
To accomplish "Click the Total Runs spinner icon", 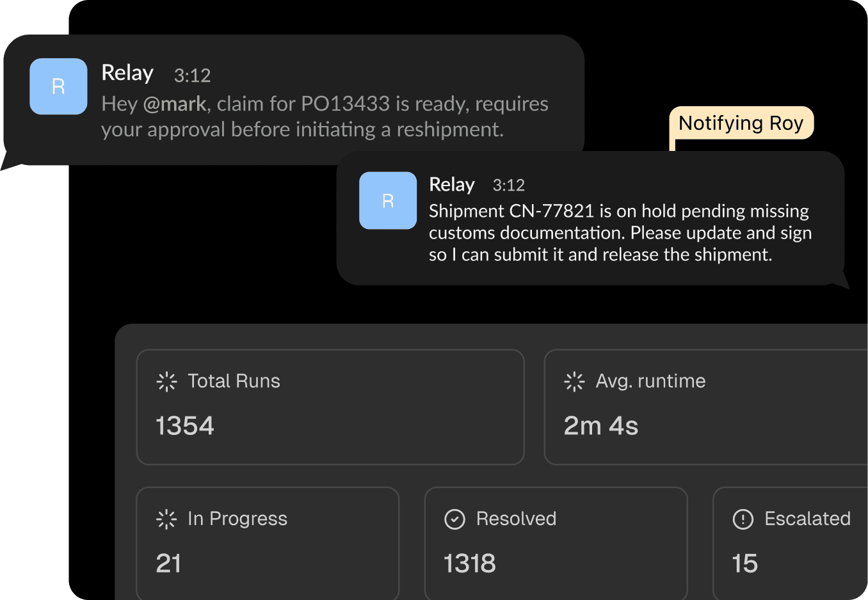I will [166, 381].
